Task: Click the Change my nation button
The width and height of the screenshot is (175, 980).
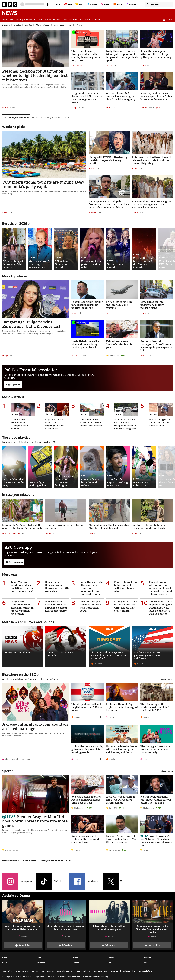Action: (16, 118)
